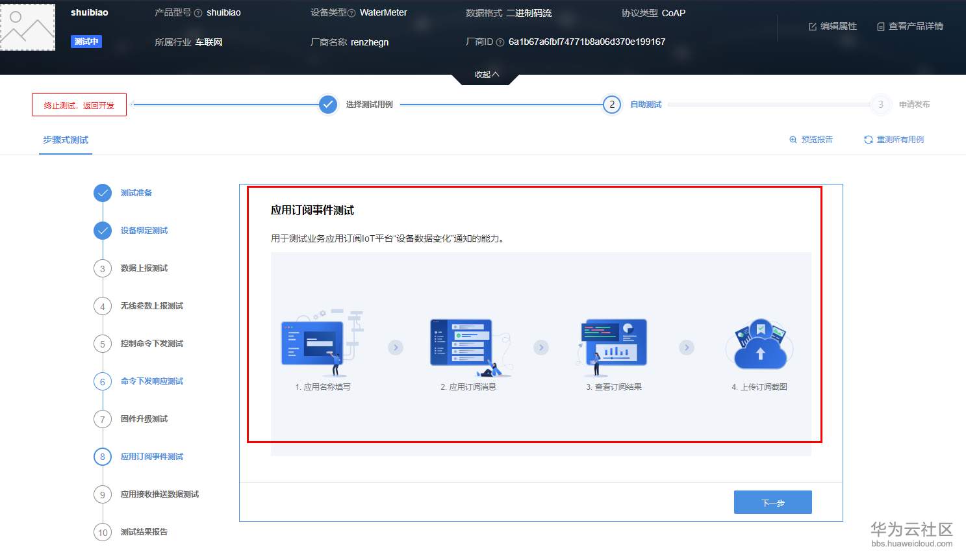Click the product image placeholder thumbnail
966x560 pixels.
point(27,27)
